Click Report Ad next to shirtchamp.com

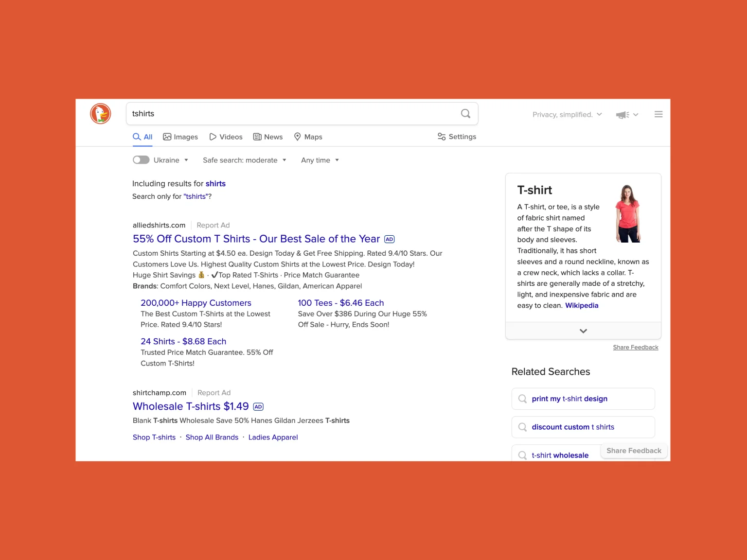point(214,393)
